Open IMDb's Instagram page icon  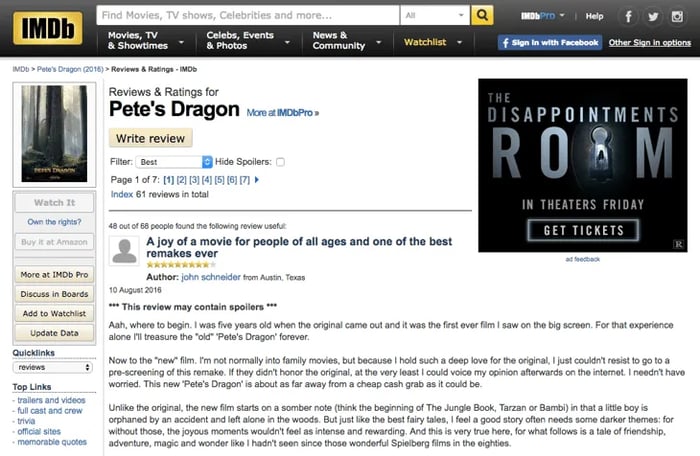pyautogui.click(x=677, y=17)
